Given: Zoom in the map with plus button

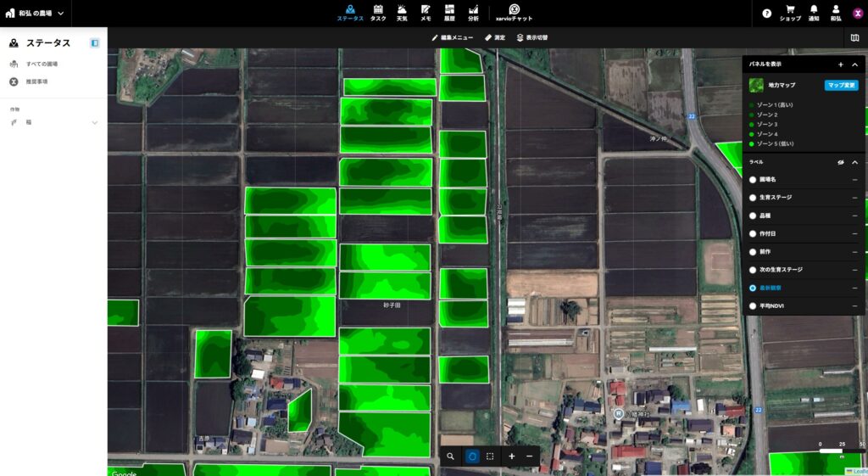Looking at the screenshot, I should point(512,456).
